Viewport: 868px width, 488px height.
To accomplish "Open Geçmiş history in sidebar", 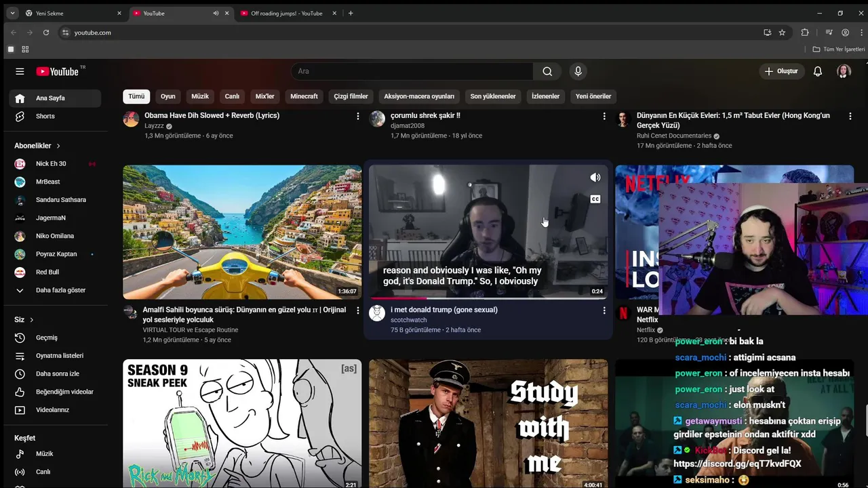I will click(55, 338).
